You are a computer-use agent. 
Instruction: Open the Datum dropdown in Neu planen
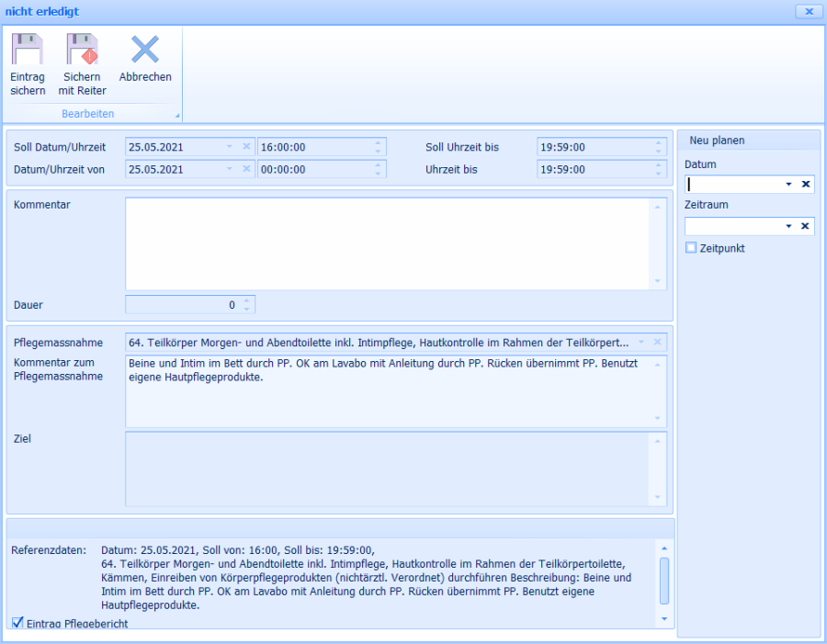pyautogui.click(x=788, y=185)
